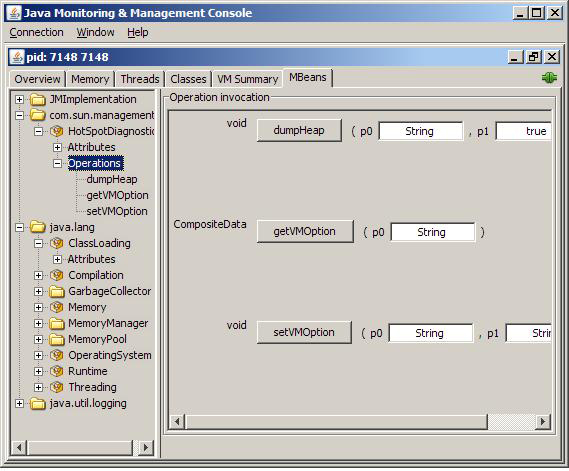569x471 pixels.
Task: Collapse the Operations node
Action: [57, 163]
